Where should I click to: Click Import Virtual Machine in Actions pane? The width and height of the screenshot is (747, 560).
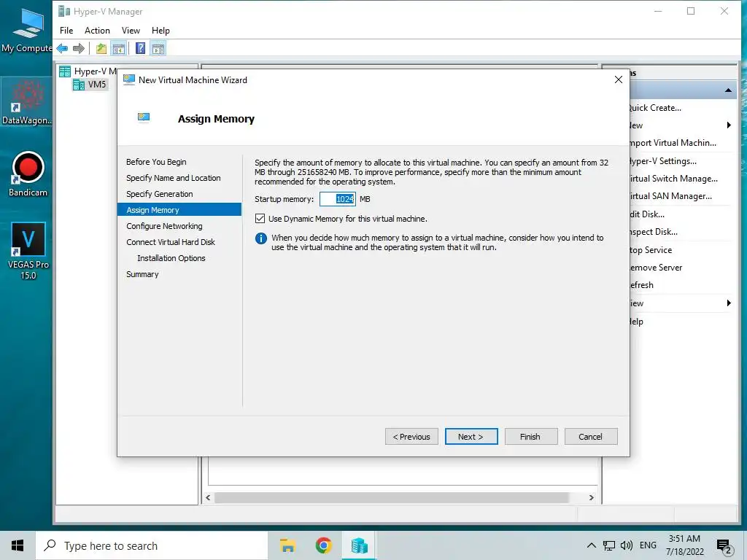tap(673, 143)
